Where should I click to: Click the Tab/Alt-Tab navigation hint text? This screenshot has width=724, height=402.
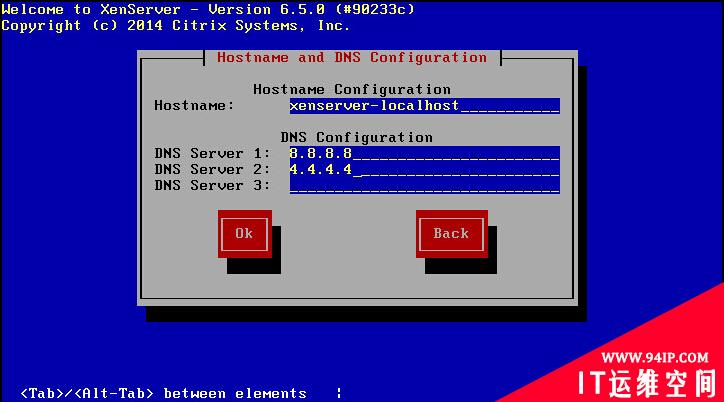163,394
